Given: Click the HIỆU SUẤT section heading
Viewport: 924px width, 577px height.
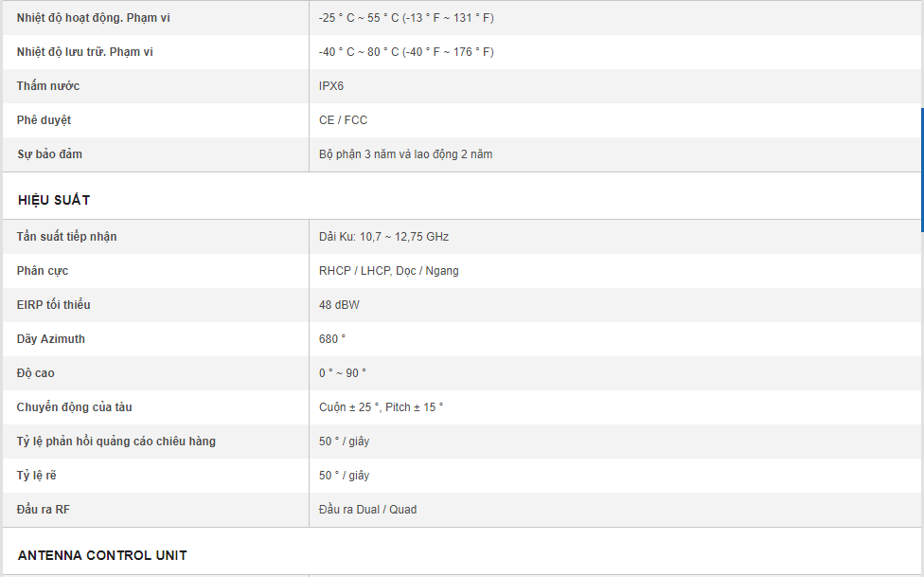Looking at the screenshot, I should point(54,200).
